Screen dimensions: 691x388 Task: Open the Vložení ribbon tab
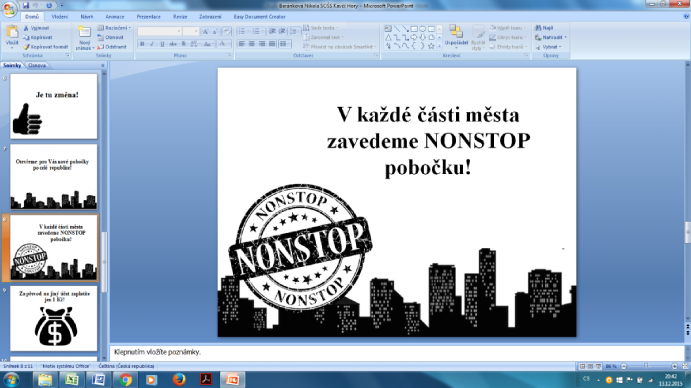[59, 17]
